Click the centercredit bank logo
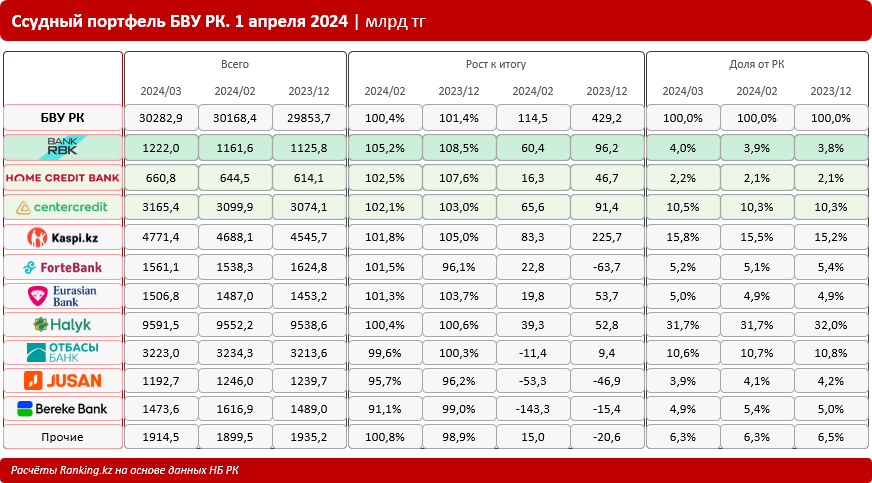 [x=62, y=207]
